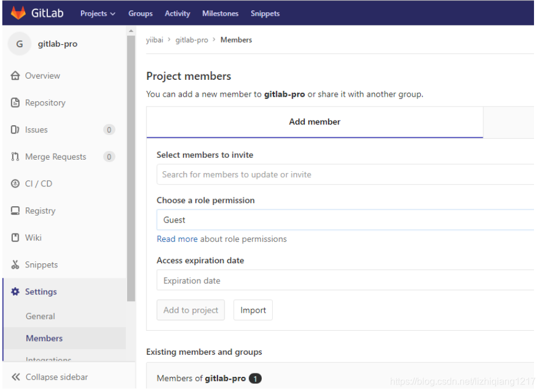This screenshot has width=541, height=392.
Task: Select Members settings sub-item
Action: (44, 338)
